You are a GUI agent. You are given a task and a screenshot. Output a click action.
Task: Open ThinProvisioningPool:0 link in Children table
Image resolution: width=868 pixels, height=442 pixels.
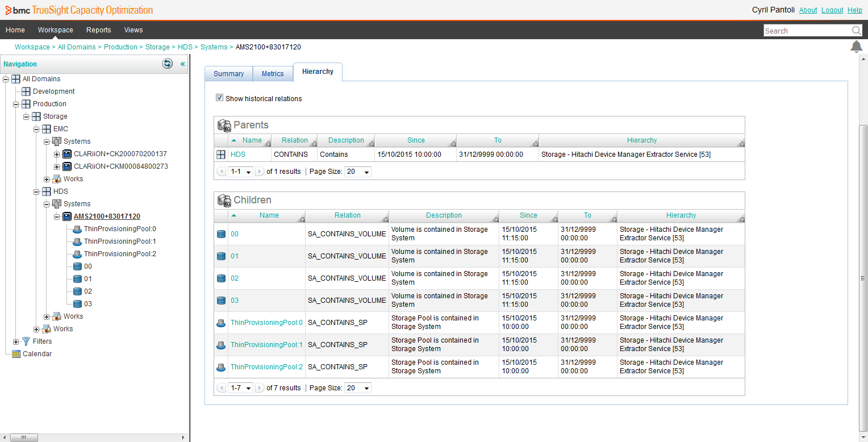[x=267, y=323]
